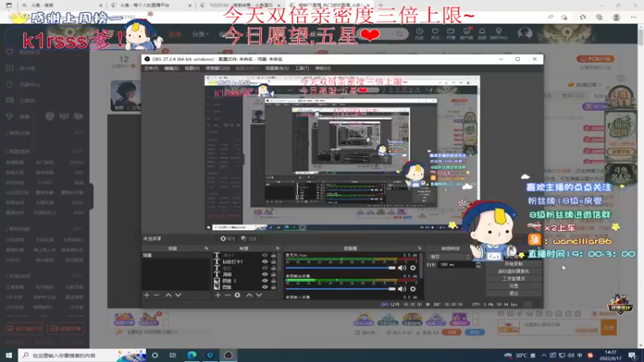Open 帮助(H) menu in OBS
The image size is (644, 362).
point(323,68)
